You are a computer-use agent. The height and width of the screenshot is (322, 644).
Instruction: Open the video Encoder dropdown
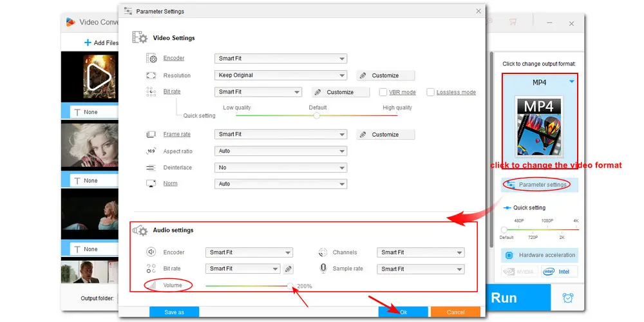[x=280, y=59]
